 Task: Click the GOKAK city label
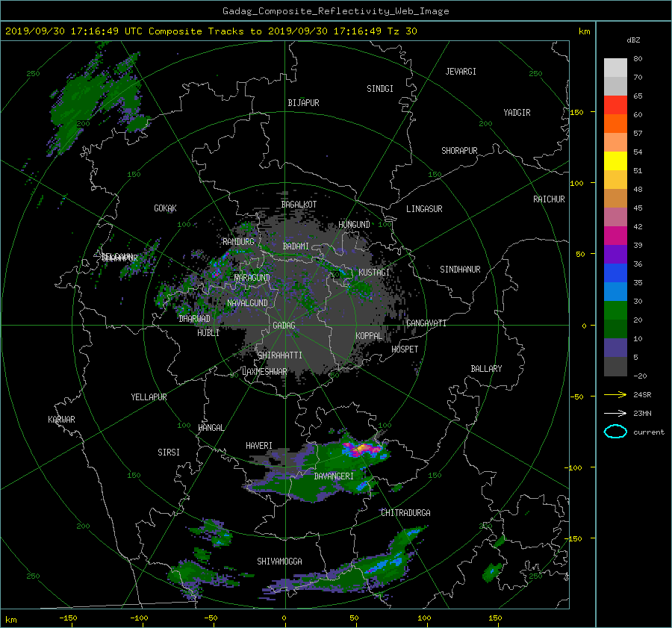click(166, 208)
